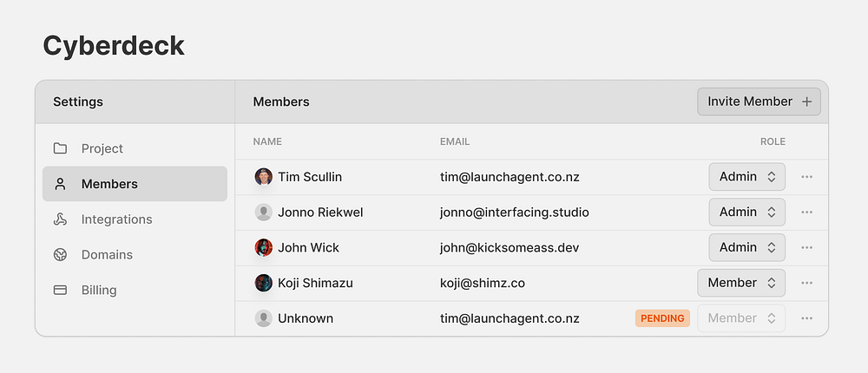This screenshot has height=373, width=868.
Task: Open the more options for Tim Scullin
Action: 807,177
